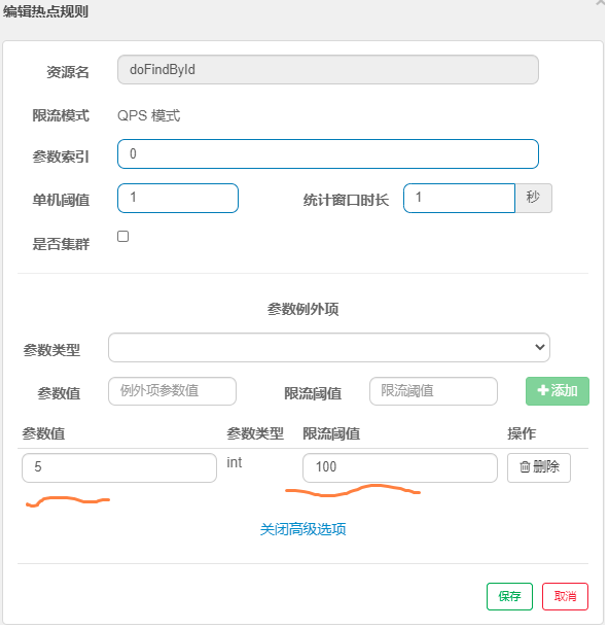Click the 取消 button

565,597
